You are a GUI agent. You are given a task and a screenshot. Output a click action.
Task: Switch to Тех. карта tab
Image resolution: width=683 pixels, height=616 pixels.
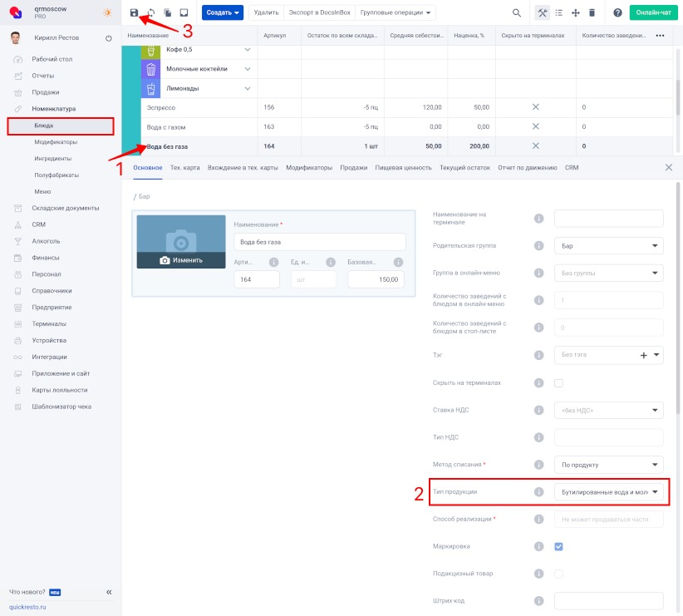(x=184, y=167)
